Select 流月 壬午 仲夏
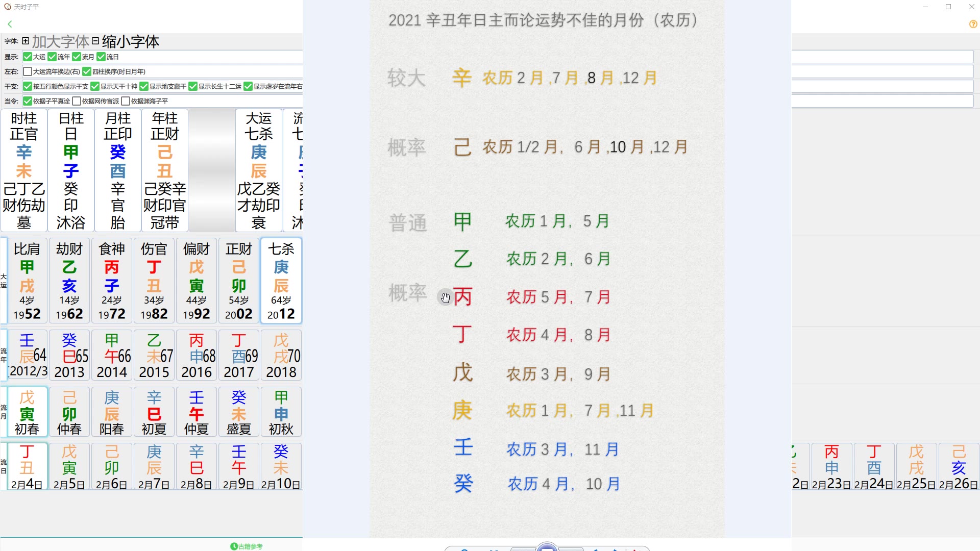 pyautogui.click(x=197, y=412)
